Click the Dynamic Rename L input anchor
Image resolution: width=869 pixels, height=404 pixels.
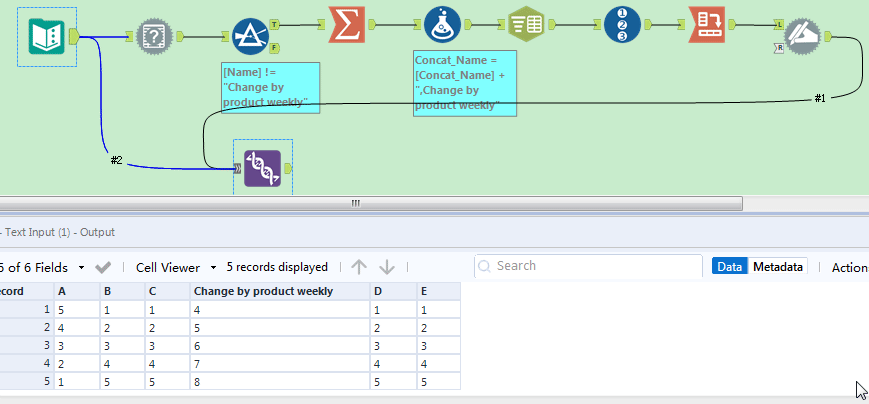click(x=780, y=24)
